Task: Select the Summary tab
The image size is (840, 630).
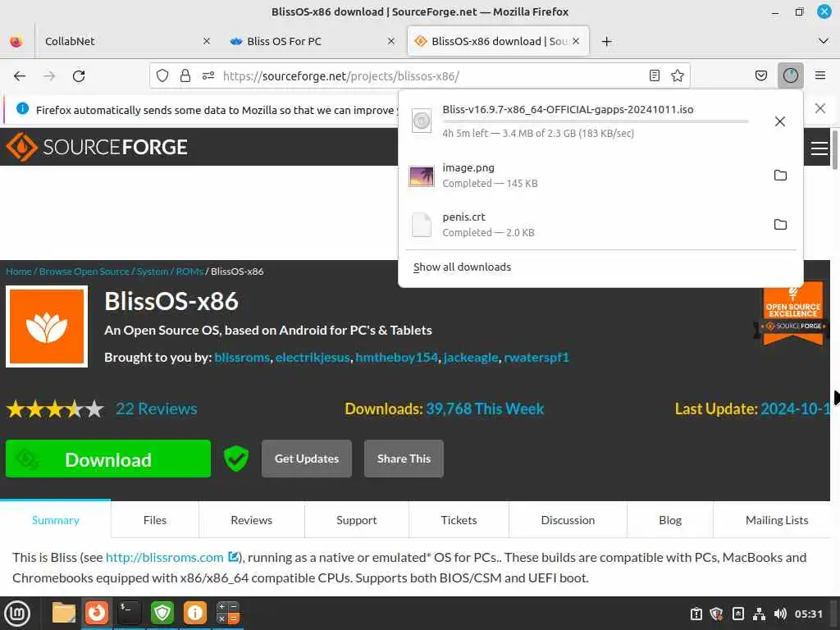Action: tap(56, 519)
